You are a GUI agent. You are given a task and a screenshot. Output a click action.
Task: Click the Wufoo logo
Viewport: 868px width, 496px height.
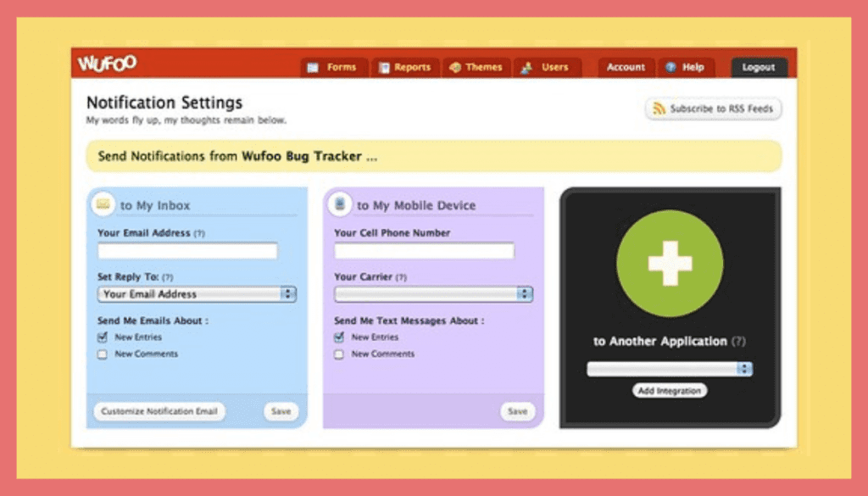click(x=107, y=63)
